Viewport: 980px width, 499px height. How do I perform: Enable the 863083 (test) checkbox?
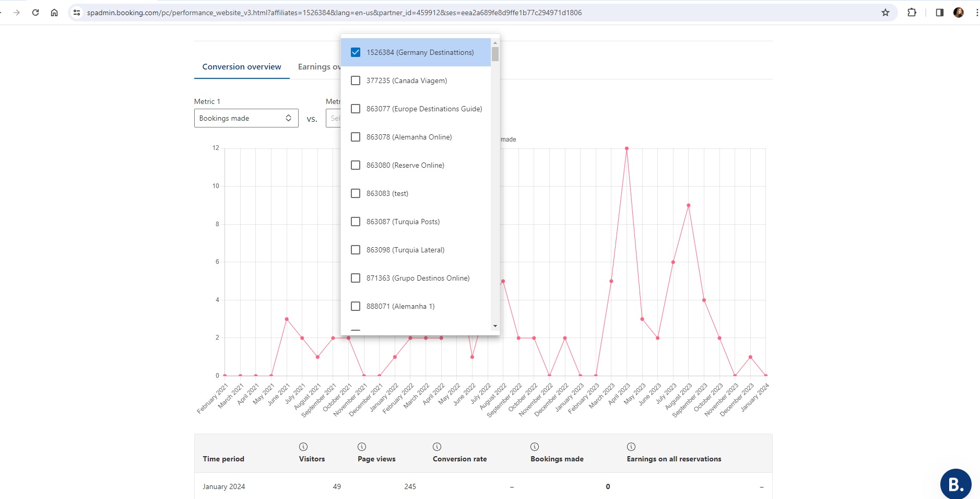tap(356, 193)
